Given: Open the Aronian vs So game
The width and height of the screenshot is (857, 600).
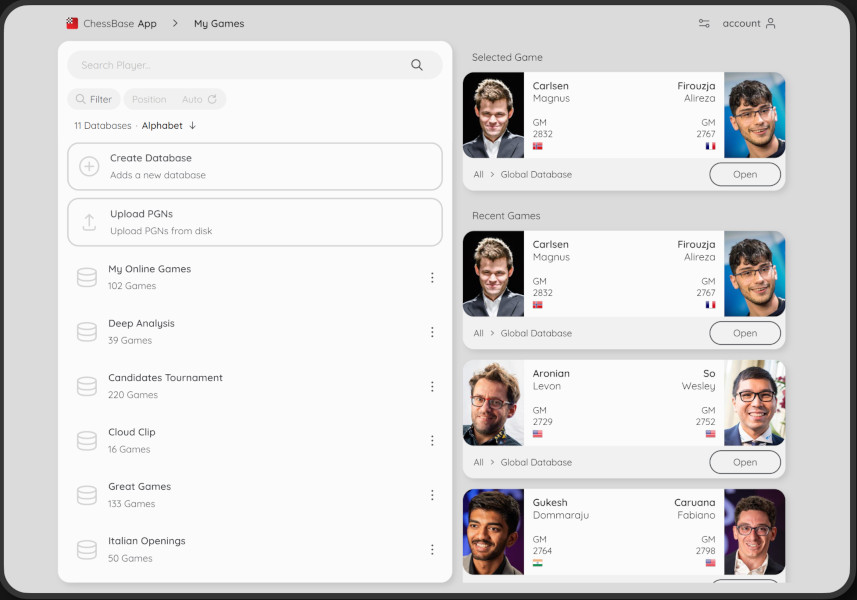Looking at the screenshot, I should click(744, 462).
